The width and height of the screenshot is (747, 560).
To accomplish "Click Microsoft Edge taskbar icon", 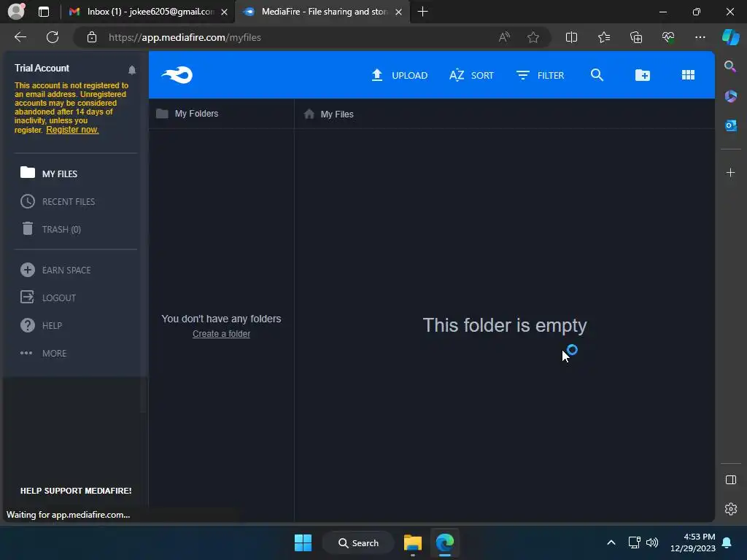I will click(445, 542).
